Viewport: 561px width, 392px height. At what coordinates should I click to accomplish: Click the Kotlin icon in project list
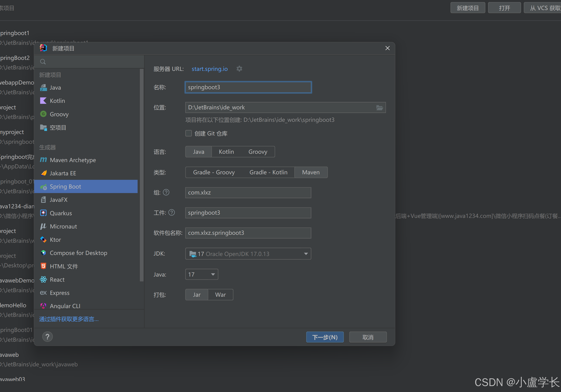point(43,101)
